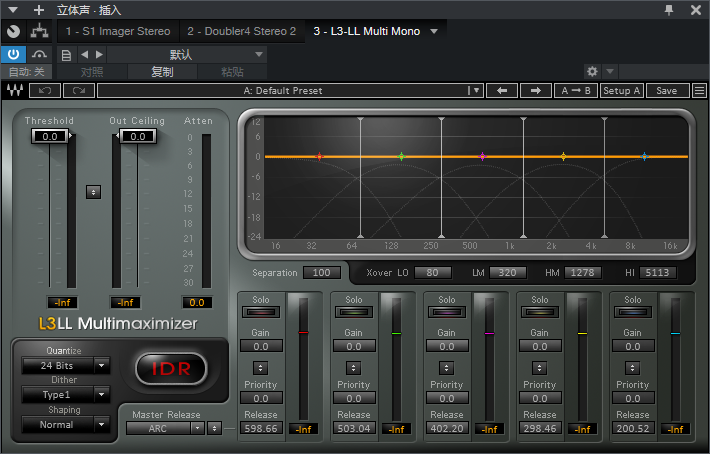Viewport: 710px width, 454px height.
Task: Click the yellow band marker on graph
Action: [x=563, y=157]
